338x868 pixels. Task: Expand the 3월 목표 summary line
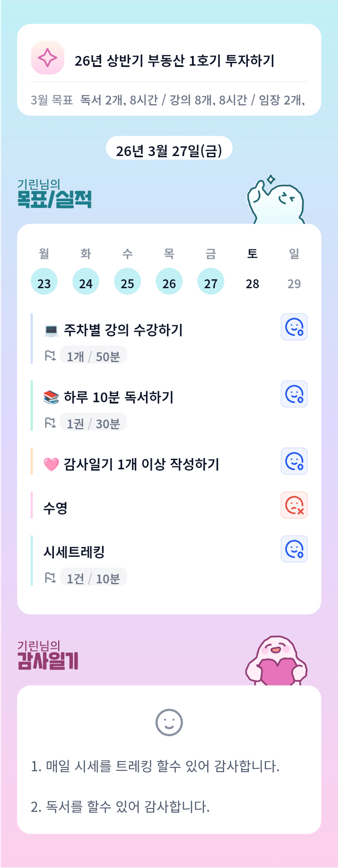click(x=168, y=100)
